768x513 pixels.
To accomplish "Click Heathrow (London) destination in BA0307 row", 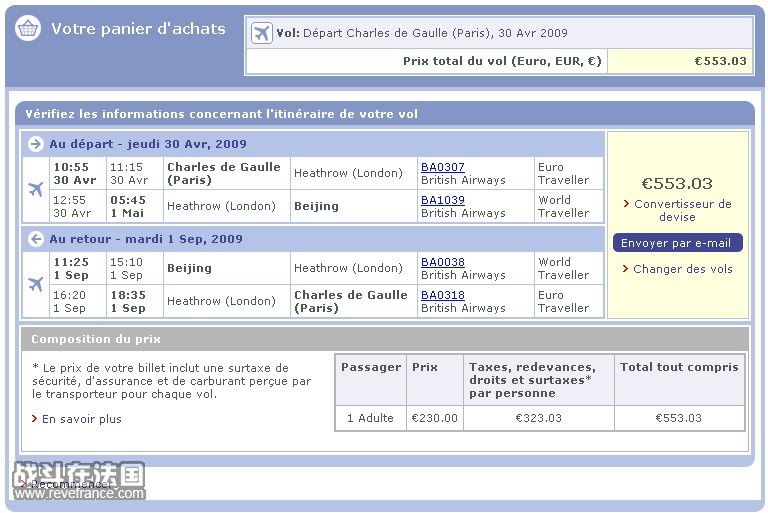I will 348,173.
